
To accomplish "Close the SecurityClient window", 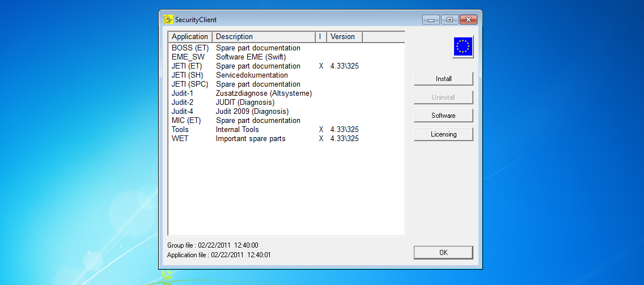I will [x=468, y=19].
